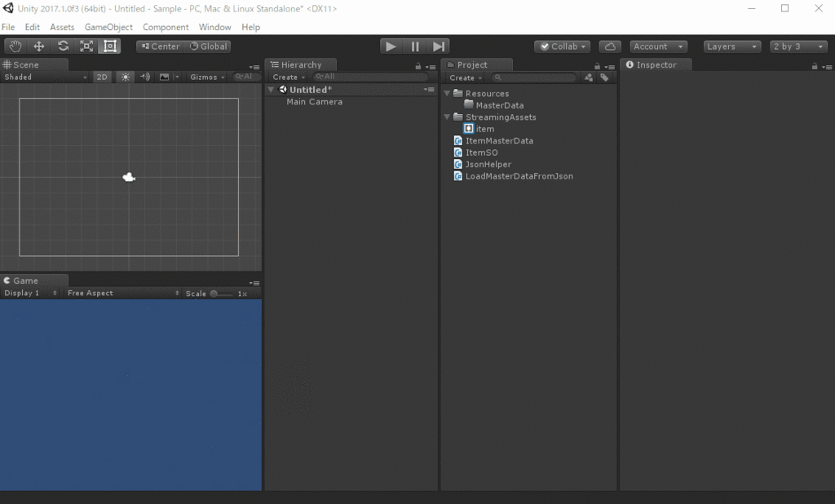Viewport: 835px width, 504px height.
Task: Lock the Inspector panel
Action: [x=815, y=67]
